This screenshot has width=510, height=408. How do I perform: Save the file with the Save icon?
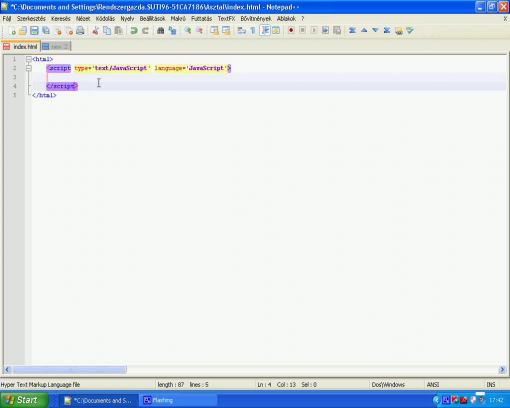click(x=34, y=31)
